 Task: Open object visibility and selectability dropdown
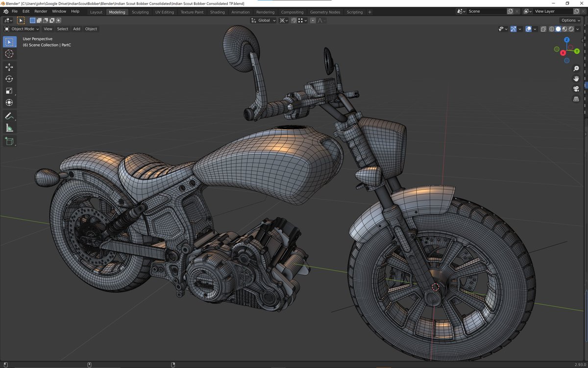(503, 29)
